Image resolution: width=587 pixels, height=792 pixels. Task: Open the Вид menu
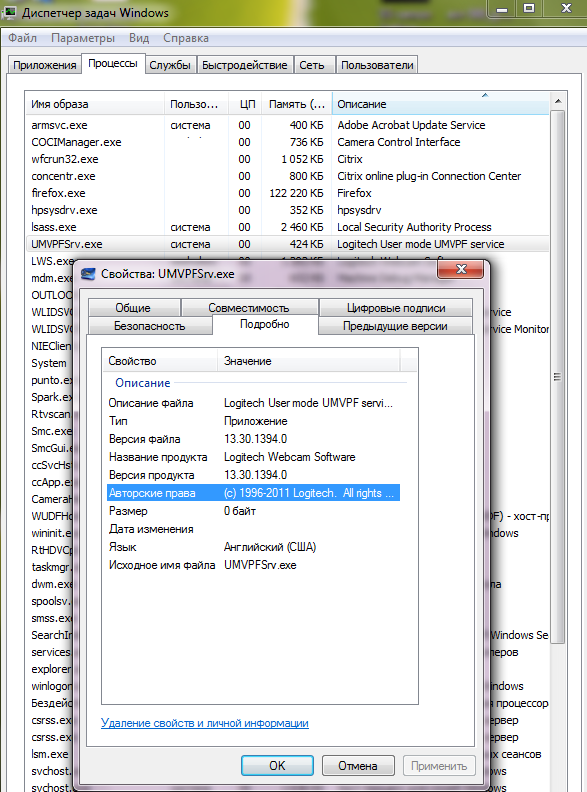tap(139, 38)
